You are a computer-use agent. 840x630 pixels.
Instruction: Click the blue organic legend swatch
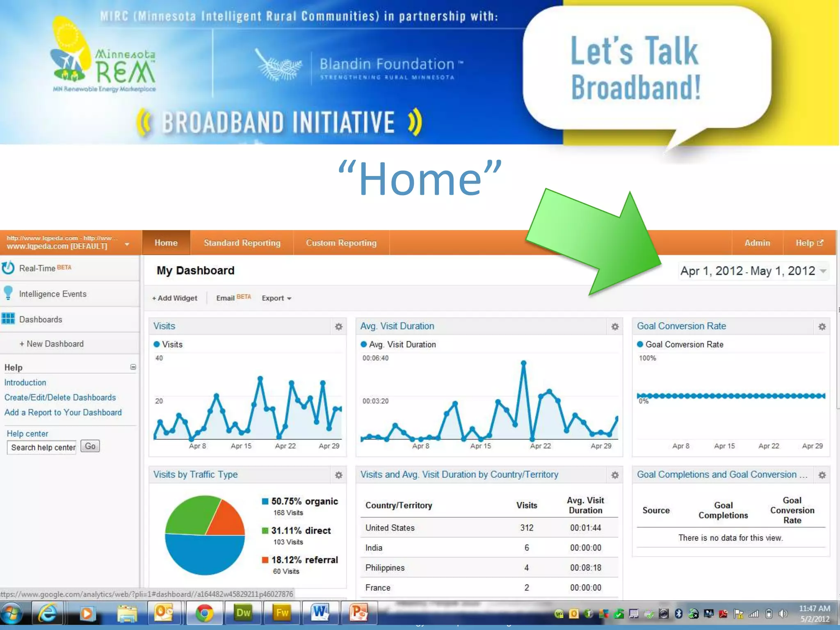point(265,501)
